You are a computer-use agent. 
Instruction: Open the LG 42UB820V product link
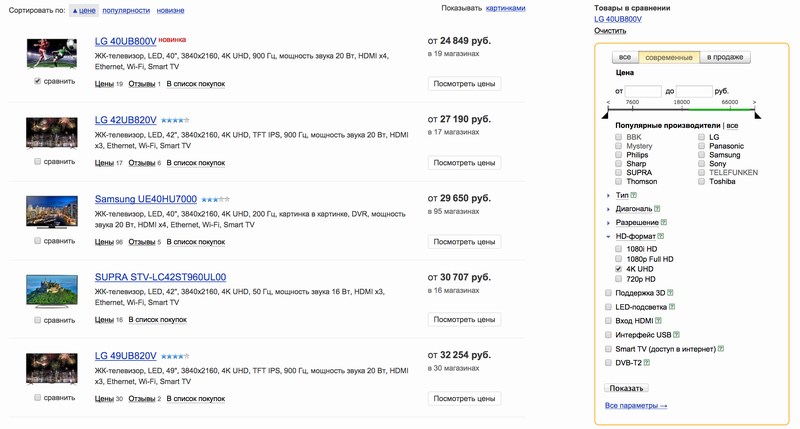[x=126, y=120]
